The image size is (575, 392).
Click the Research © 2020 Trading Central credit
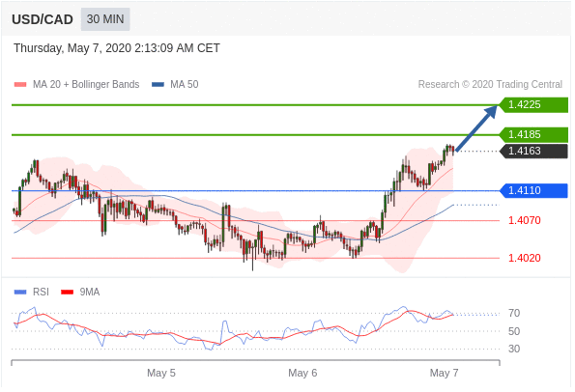click(x=490, y=84)
